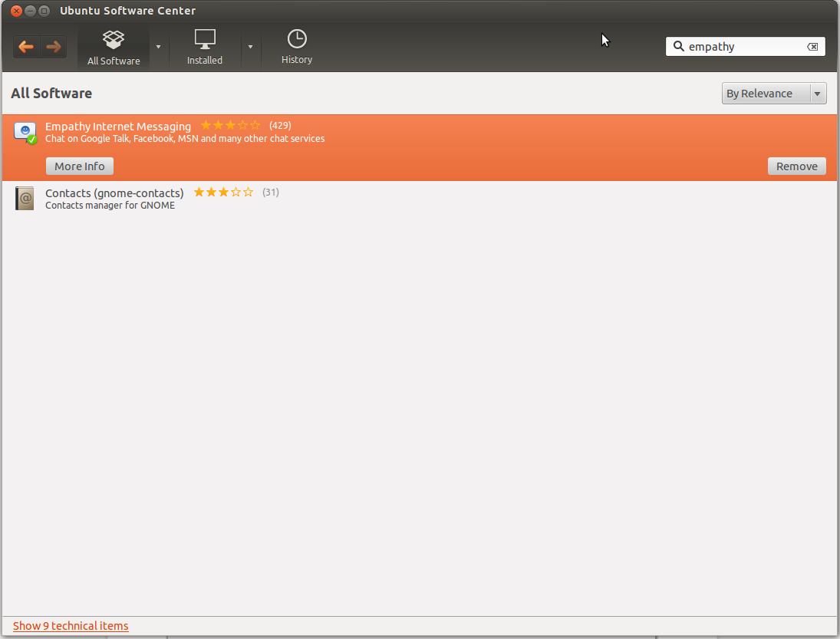Open the History view
The image size is (840, 639).
pyautogui.click(x=297, y=48)
